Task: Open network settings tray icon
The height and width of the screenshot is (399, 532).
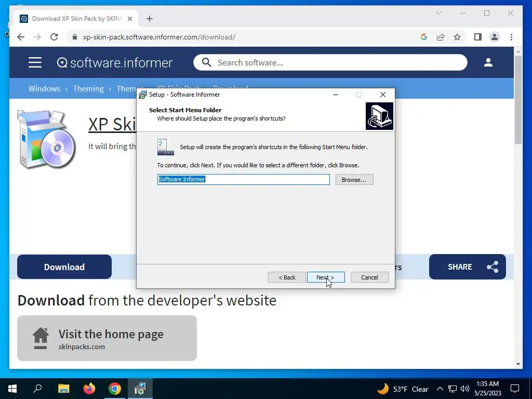Action: coord(453,389)
